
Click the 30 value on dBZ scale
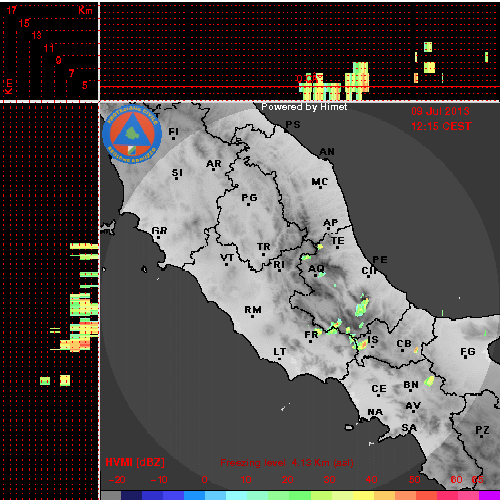[x=329, y=480]
